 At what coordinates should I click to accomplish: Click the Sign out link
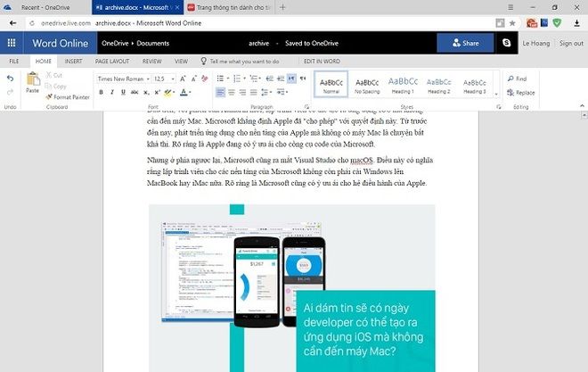(x=571, y=43)
